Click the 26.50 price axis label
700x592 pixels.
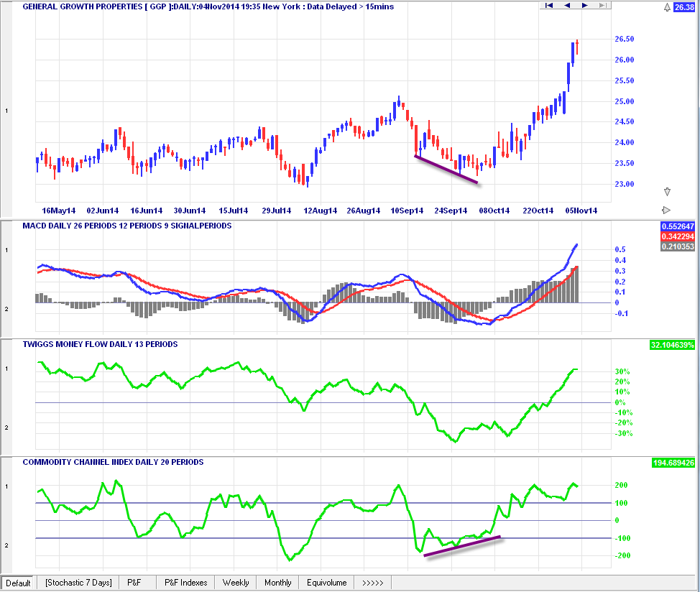pyautogui.click(x=624, y=39)
